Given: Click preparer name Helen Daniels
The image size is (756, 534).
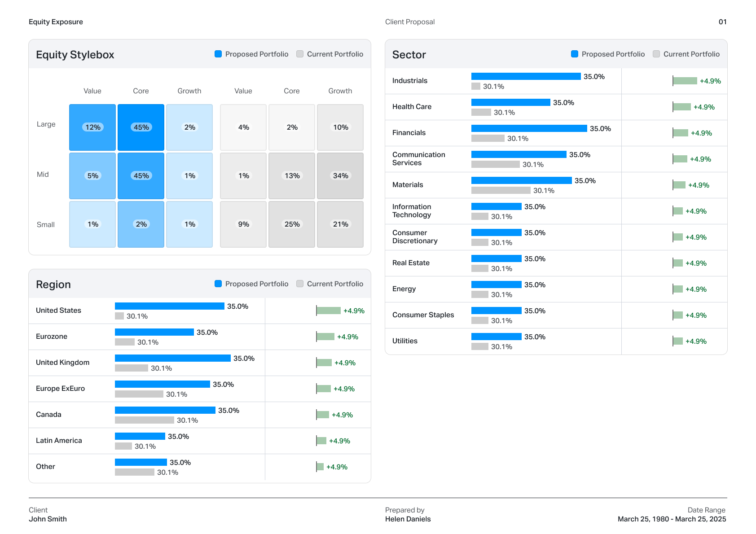Looking at the screenshot, I should pos(407,519).
